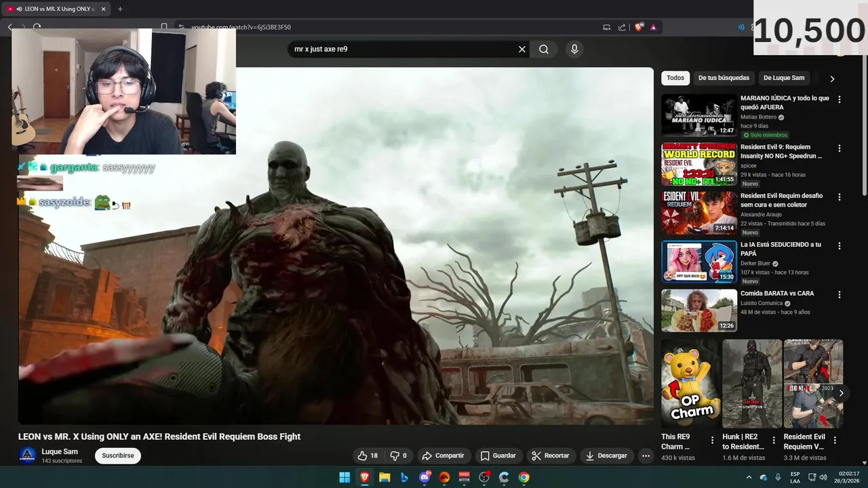The height and width of the screenshot is (488, 868).
Task: Subscribe to Luque Sam with Suscribirse
Action: (118, 456)
